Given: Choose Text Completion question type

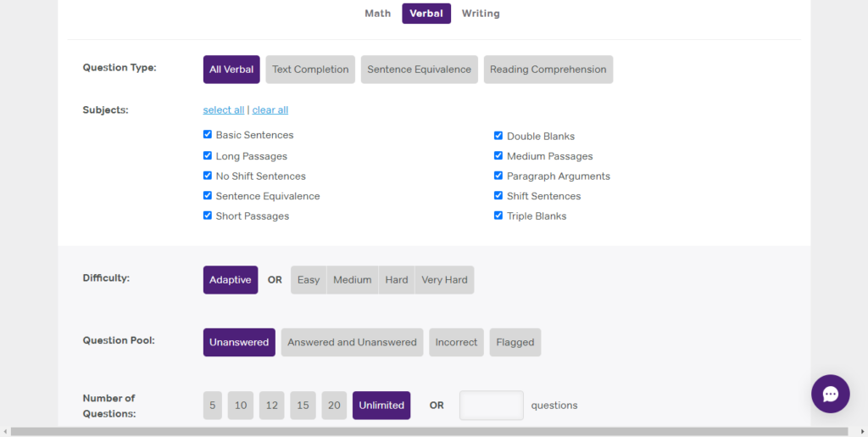Looking at the screenshot, I should (310, 70).
